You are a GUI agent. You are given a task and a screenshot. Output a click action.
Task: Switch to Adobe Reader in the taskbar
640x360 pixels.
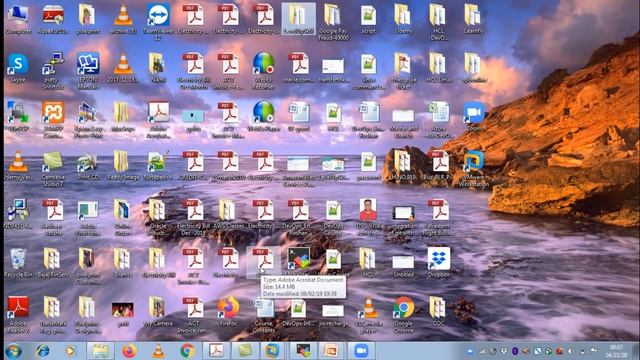216,351
